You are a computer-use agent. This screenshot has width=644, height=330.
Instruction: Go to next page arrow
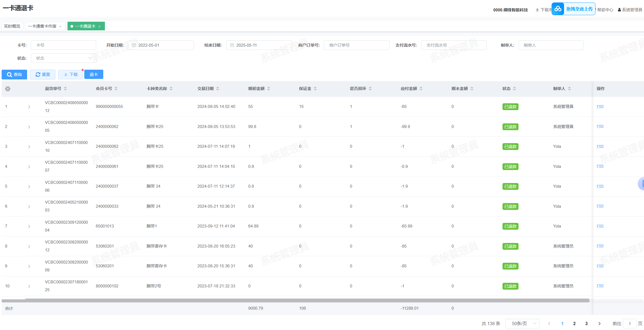tap(599, 323)
